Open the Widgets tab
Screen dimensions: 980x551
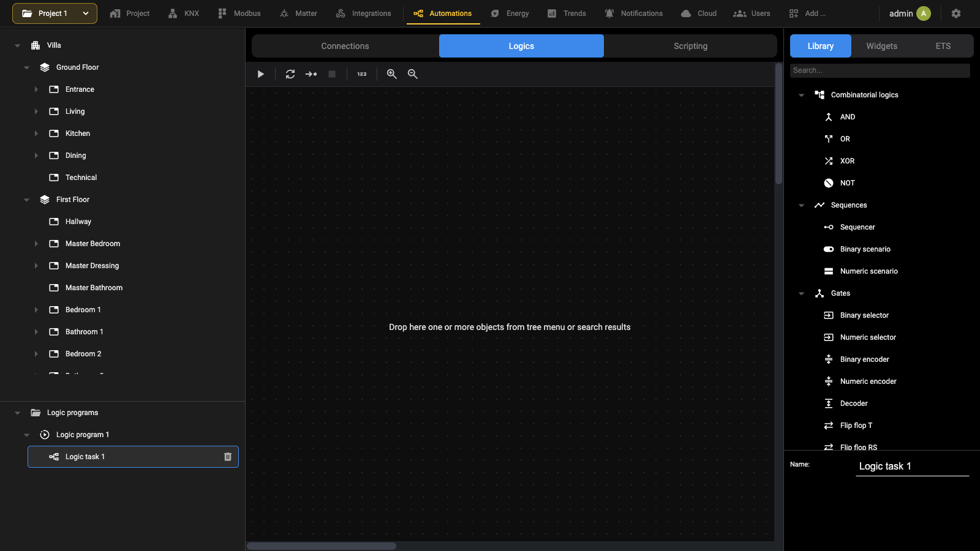(x=882, y=46)
